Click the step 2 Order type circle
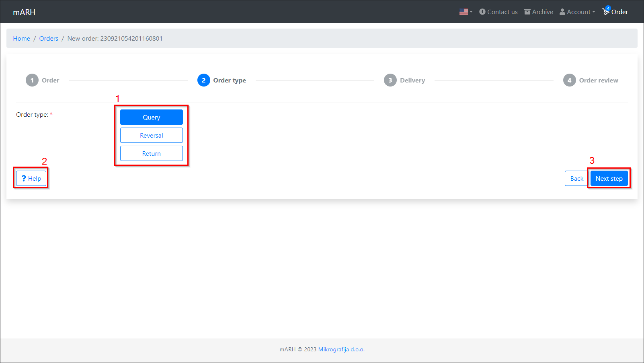 click(204, 80)
